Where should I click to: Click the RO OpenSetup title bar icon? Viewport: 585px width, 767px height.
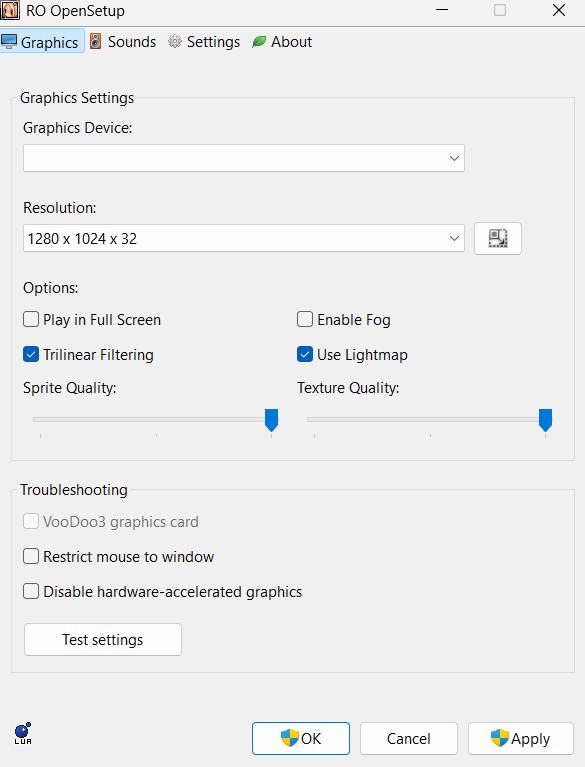(x=10, y=10)
